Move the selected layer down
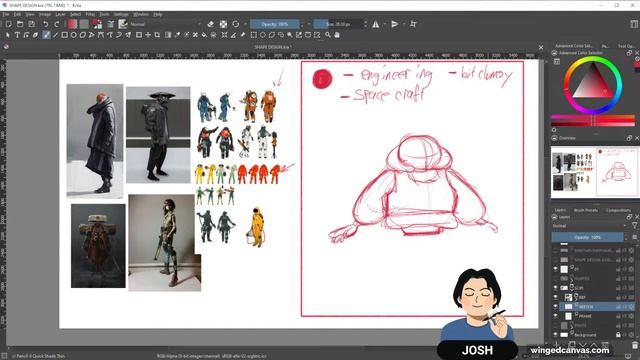This screenshot has width=640, height=360. click(x=584, y=345)
